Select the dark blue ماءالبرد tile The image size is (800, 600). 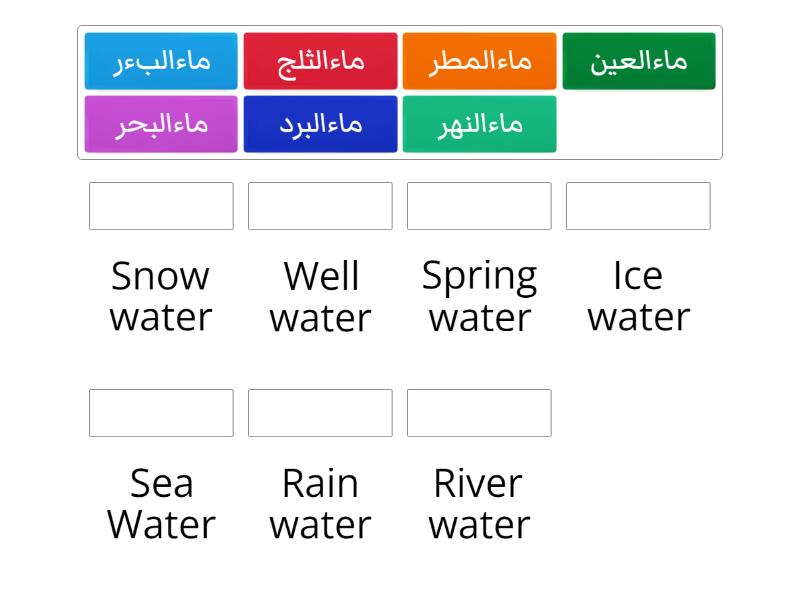(320, 124)
